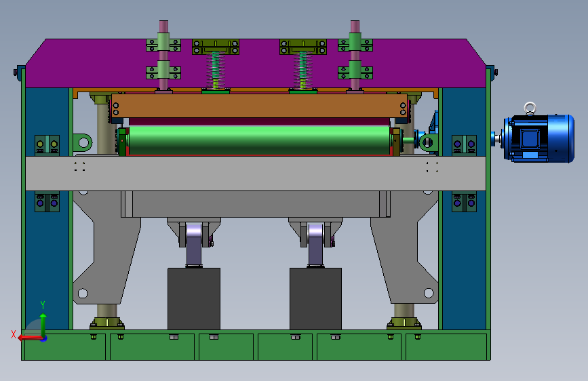588x381 pixels.
Task: Select the right dark grey block
Action: tap(315, 299)
